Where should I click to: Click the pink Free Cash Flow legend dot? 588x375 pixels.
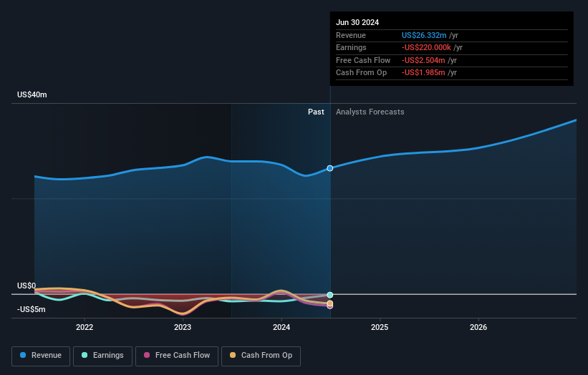pos(147,355)
